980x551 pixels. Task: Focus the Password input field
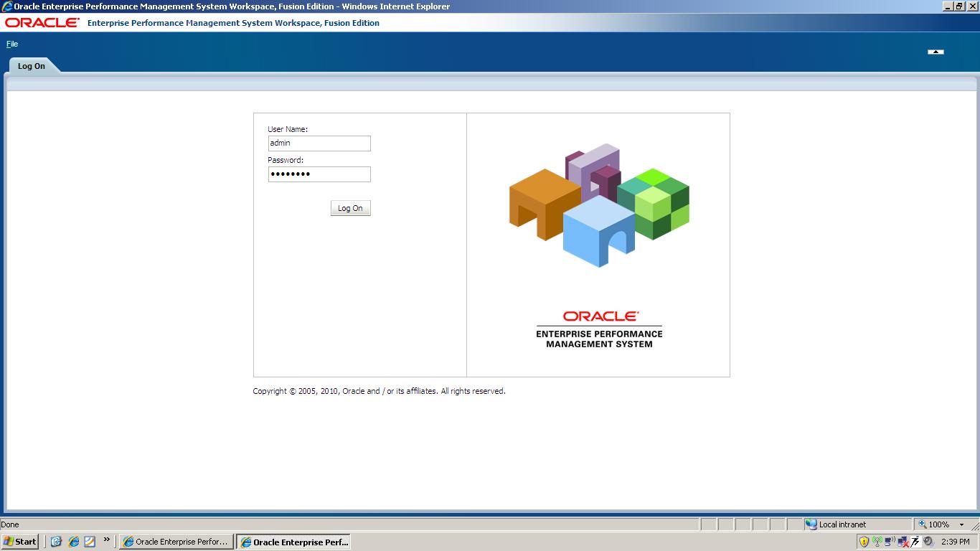[x=319, y=174]
